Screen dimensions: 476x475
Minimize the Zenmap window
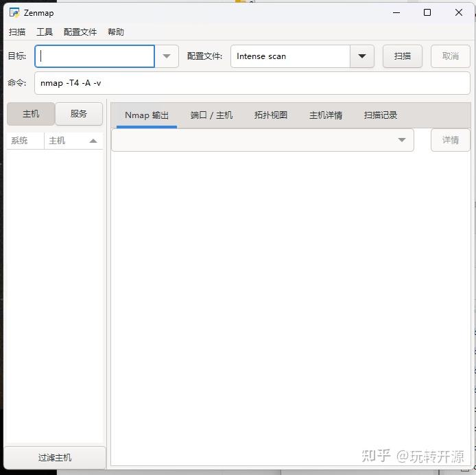(x=396, y=13)
